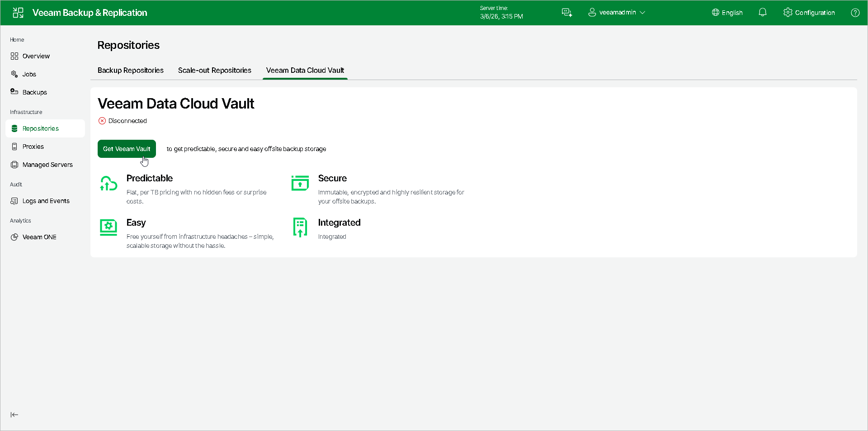
Task: Click the 'Flat, per TB pricing' description
Action: tap(197, 197)
